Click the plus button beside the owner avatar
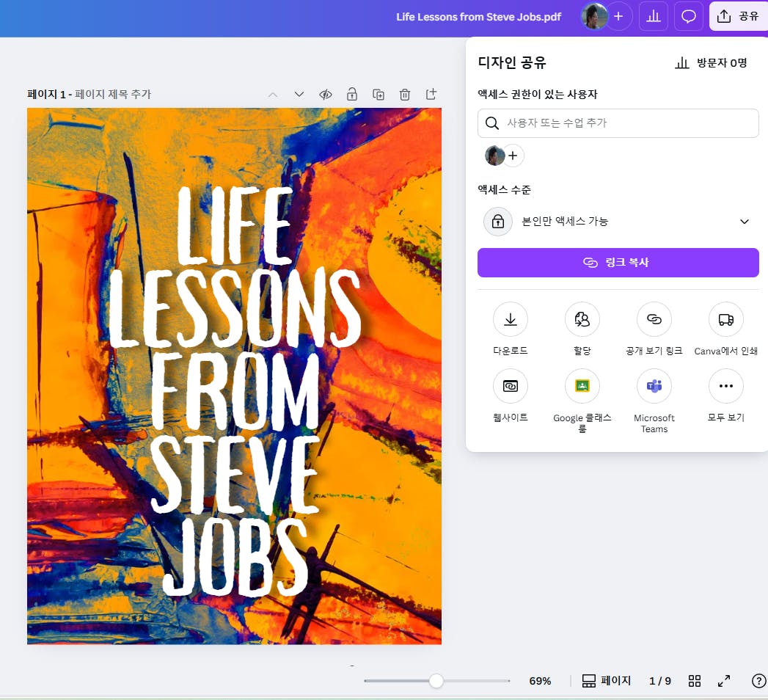The height and width of the screenshot is (700, 768). pos(513,156)
